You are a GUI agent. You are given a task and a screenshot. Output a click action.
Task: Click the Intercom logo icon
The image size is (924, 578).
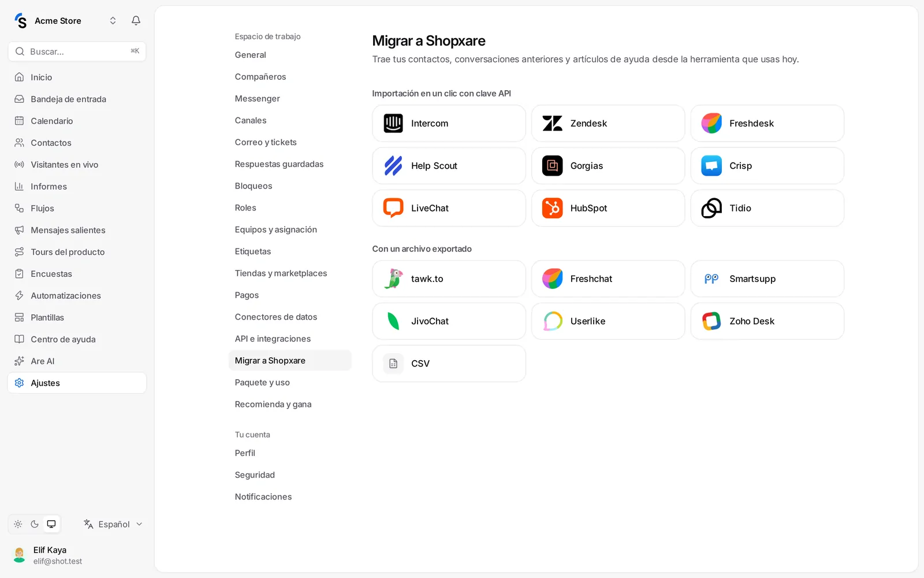point(393,123)
